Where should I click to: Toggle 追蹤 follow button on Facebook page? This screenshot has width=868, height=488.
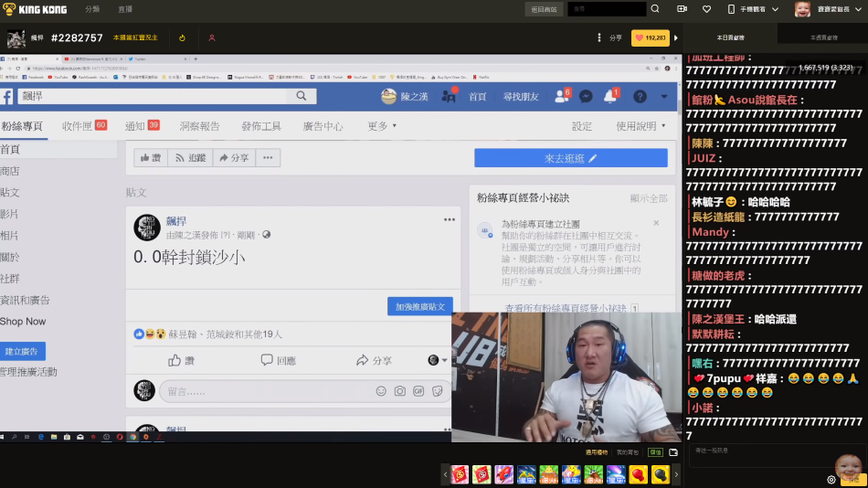coord(190,158)
